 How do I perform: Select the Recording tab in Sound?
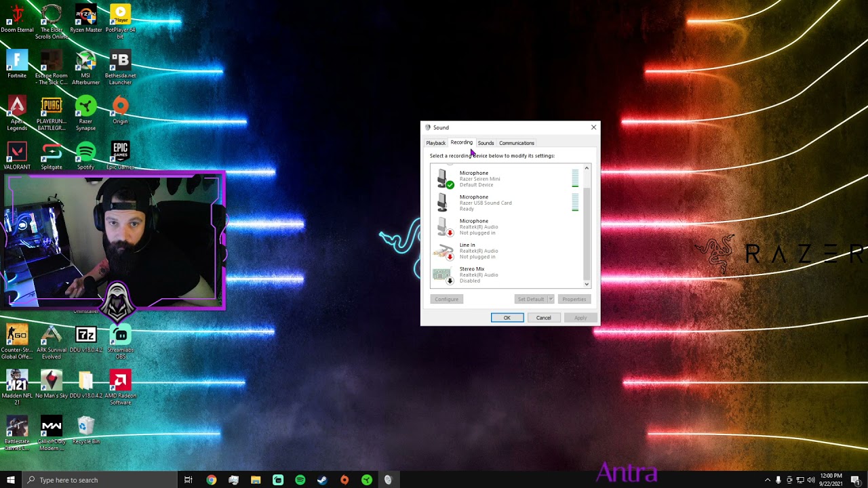tap(461, 142)
